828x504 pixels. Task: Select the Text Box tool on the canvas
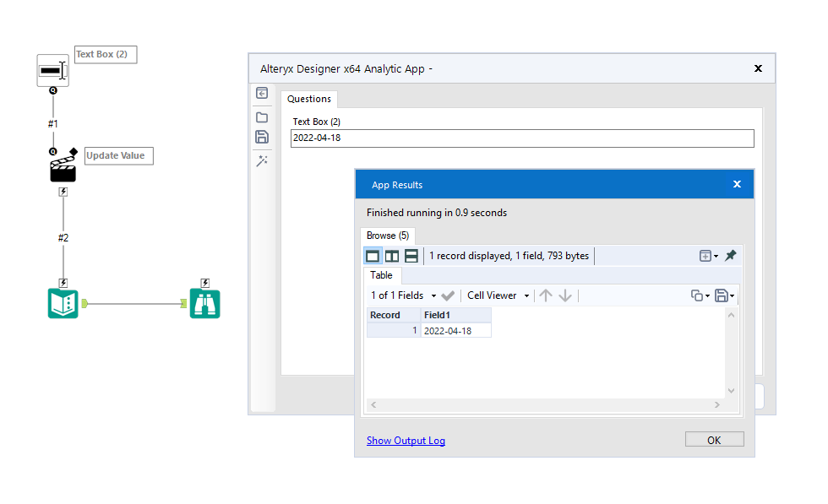(52, 71)
